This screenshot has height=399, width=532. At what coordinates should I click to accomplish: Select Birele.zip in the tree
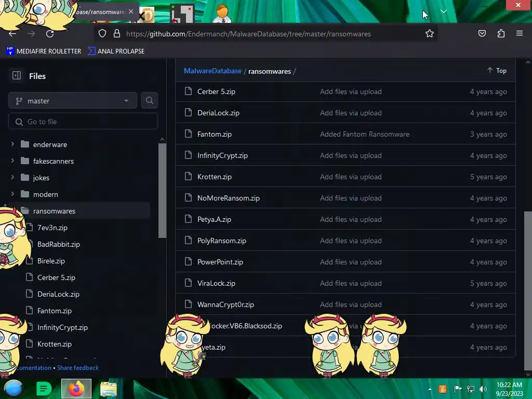pos(51,261)
